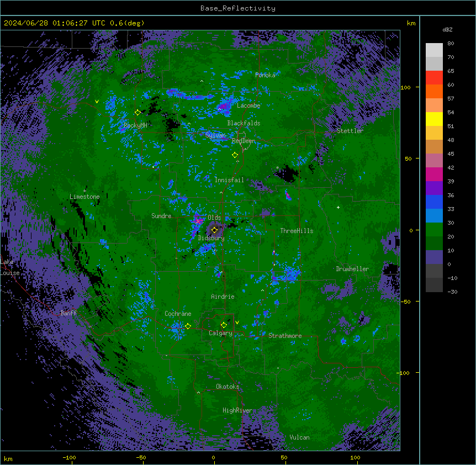Click the white plus marker north of Drumheller

tap(338, 207)
